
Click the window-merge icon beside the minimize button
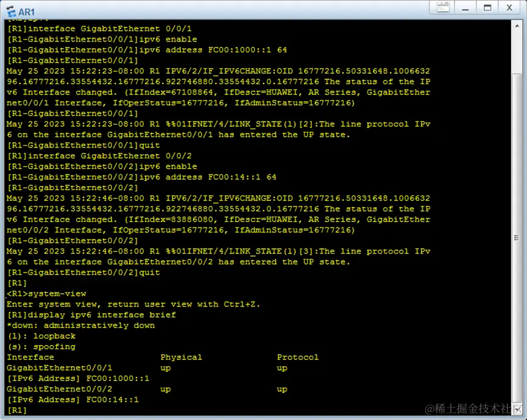coord(443,7)
